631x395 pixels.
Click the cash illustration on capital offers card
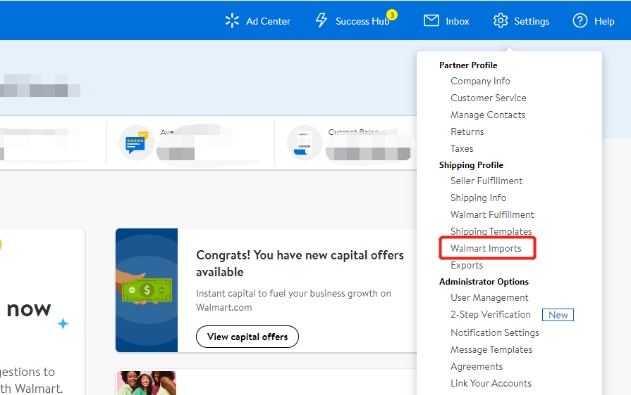[x=146, y=290]
